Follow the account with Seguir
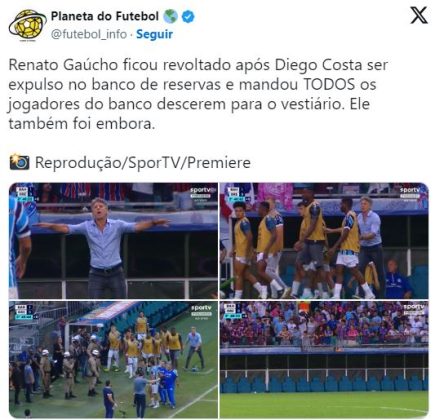435x420 pixels. point(154,34)
